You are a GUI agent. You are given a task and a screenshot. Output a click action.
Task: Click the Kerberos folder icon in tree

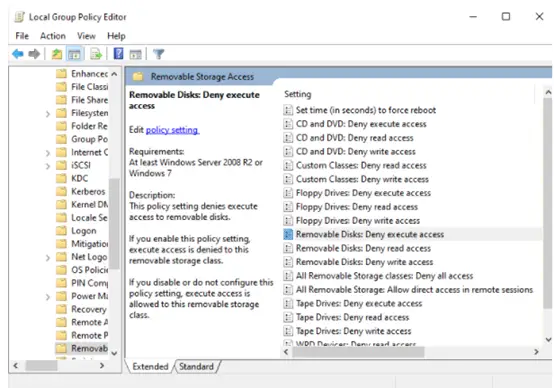[61, 191]
